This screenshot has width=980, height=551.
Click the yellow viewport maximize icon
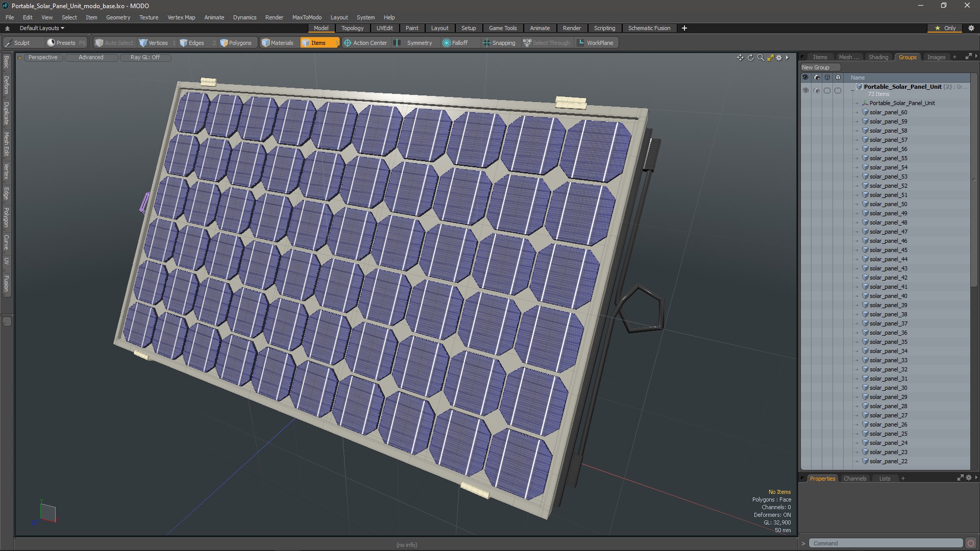coord(770,58)
